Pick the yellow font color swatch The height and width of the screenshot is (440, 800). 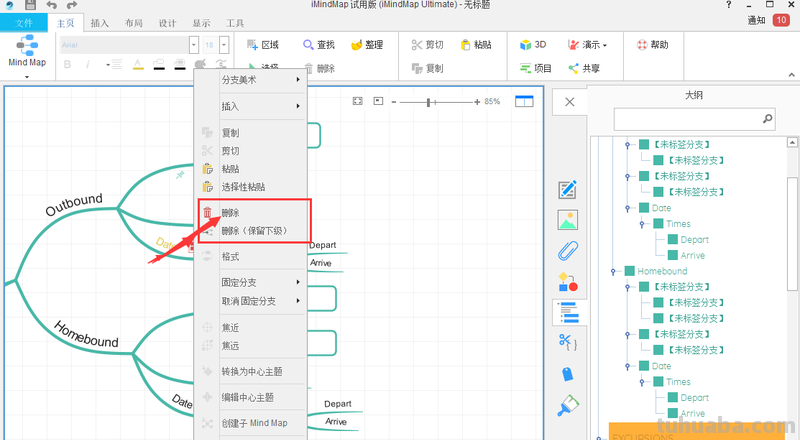tap(138, 64)
